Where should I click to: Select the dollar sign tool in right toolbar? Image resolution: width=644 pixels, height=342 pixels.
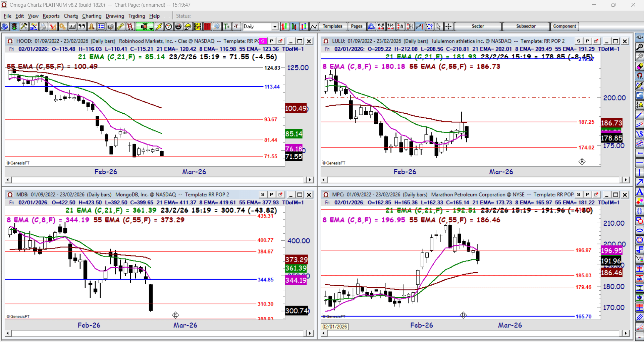click(x=640, y=134)
